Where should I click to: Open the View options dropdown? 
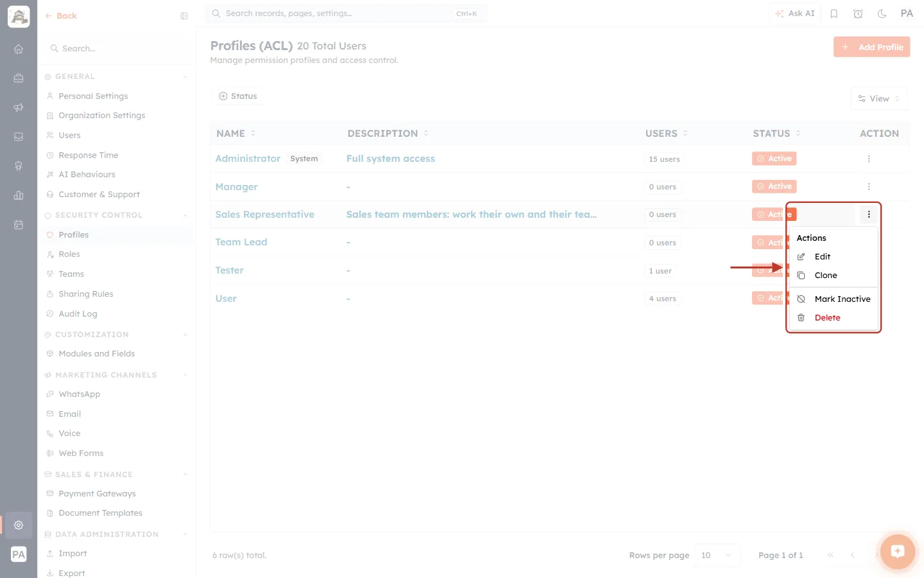click(879, 99)
